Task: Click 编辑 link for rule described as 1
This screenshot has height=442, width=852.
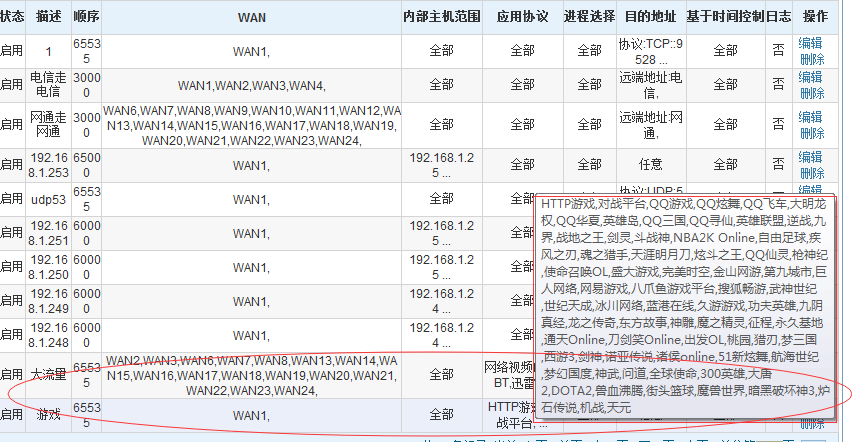Action: click(810, 43)
